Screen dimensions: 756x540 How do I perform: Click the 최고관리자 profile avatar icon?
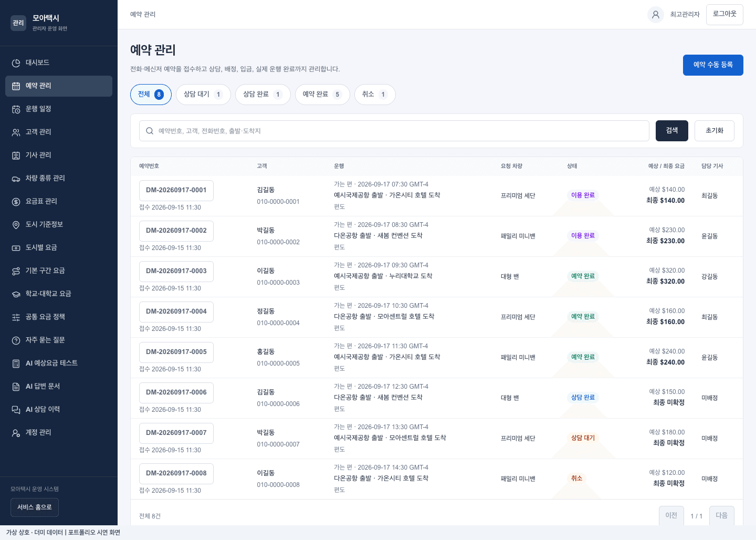pyautogui.click(x=656, y=15)
